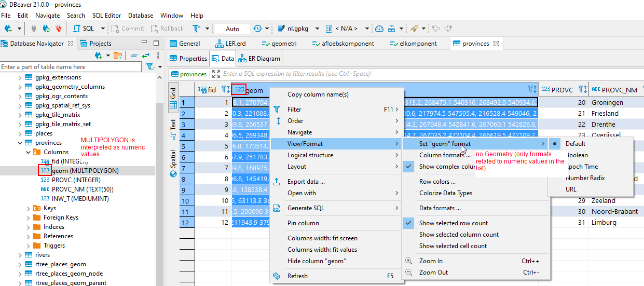The image size is (644, 286).
Task: Toggle Show selected cell count option
Action: point(475,246)
